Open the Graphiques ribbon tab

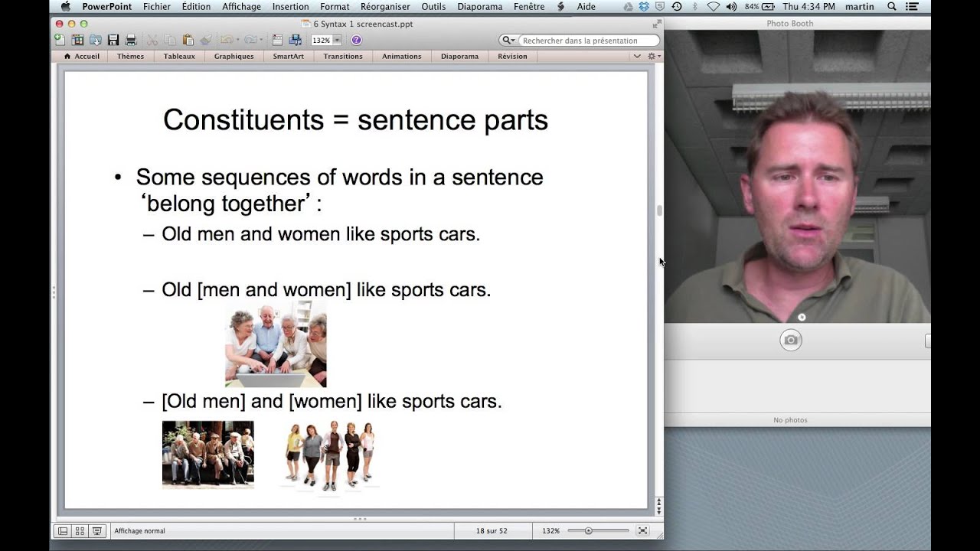pos(234,56)
